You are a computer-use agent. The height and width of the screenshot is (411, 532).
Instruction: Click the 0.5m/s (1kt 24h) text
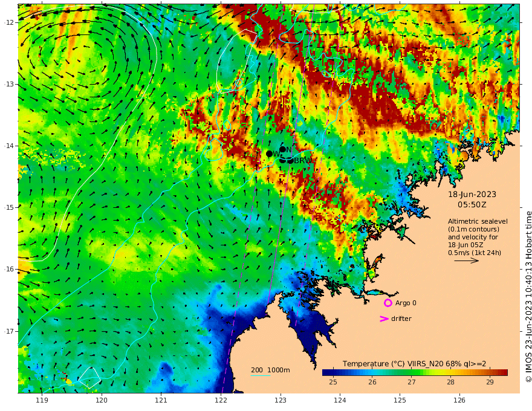click(475, 253)
